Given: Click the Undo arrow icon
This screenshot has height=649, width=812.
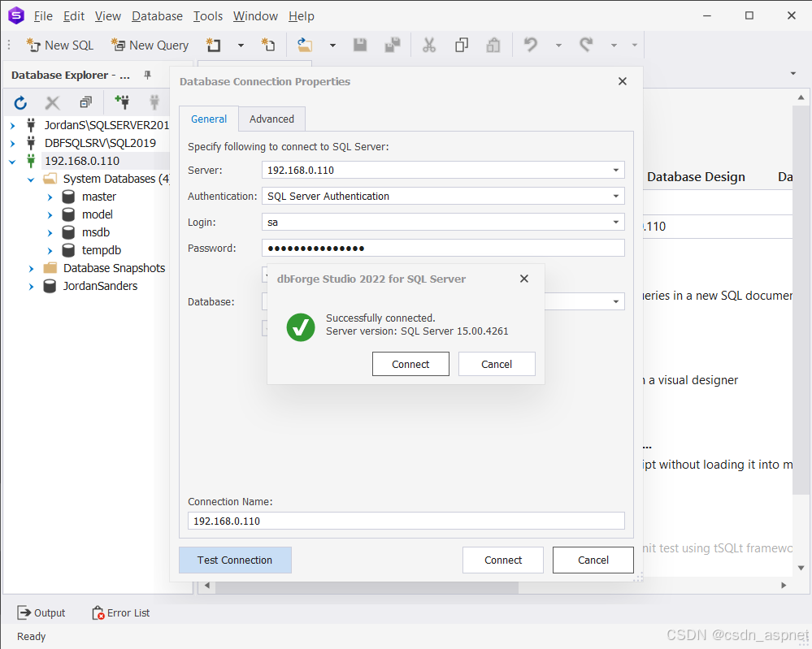Looking at the screenshot, I should click(530, 45).
